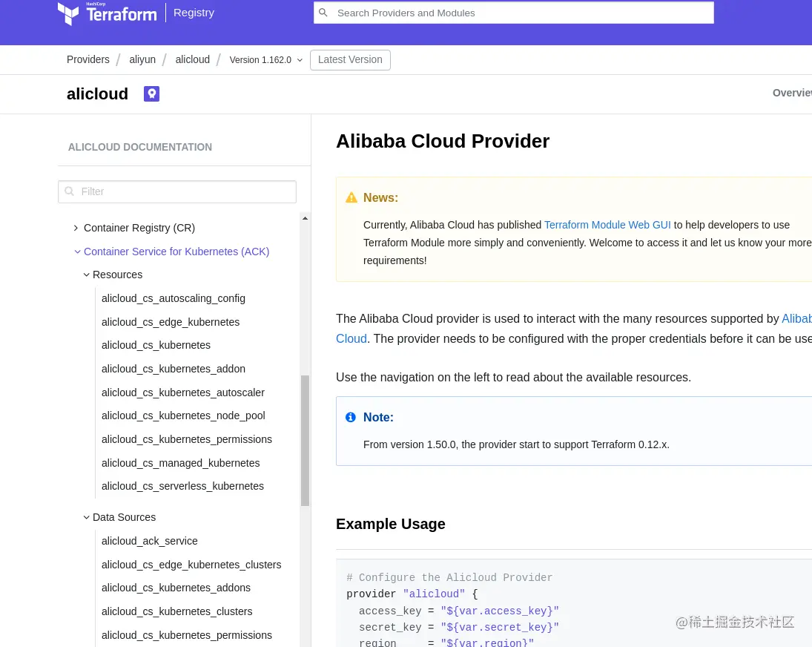Focus the Search Providers and Modules field

513,13
